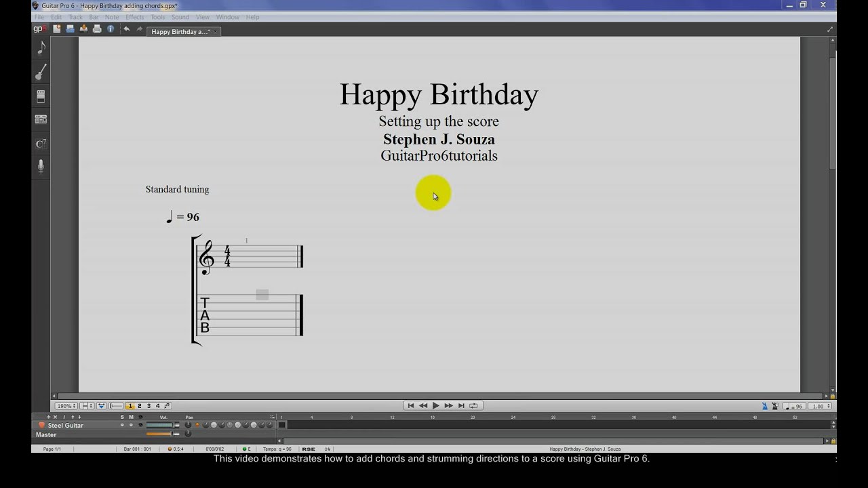
Task: Toggle loop playback
Action: point(473,405)
